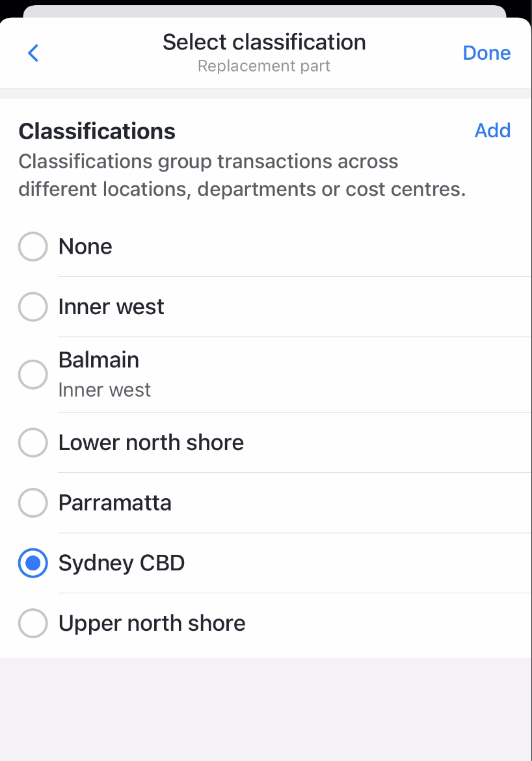The height and width of the screenshot is (761, 532).
Task: Tap the Classifications section heading
Action: [x=96, y=131]
